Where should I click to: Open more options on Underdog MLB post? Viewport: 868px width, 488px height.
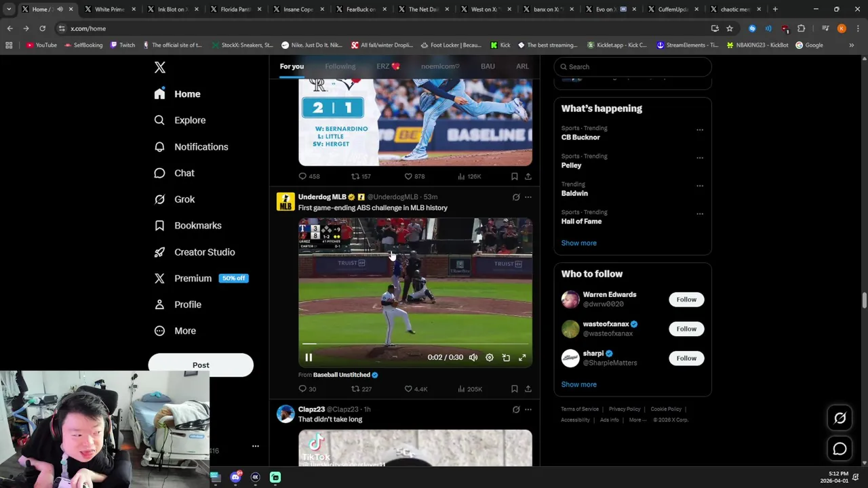point(528,197)
